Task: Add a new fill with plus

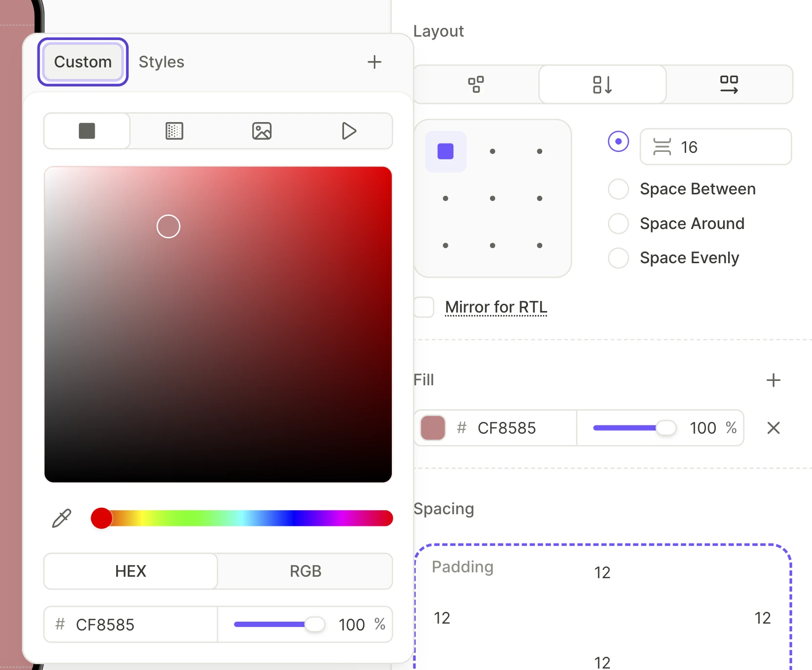Action: pyautogui.click(x=773, y=380)
